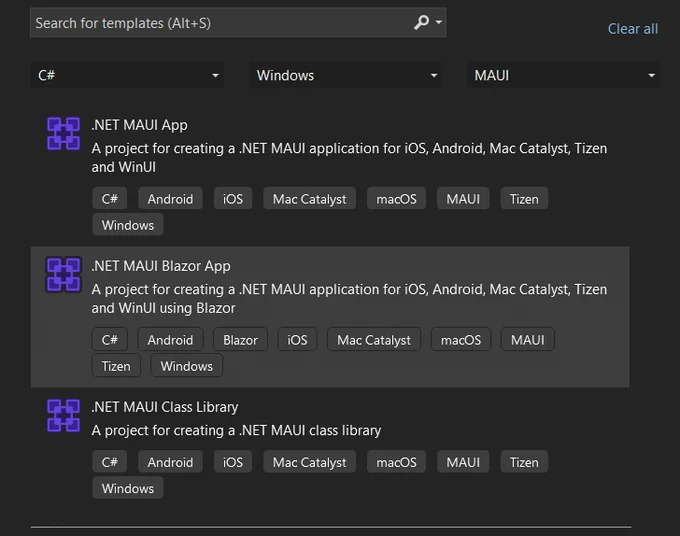Image resolution: width=680 pixels, height=536 pixels.
Task: Click iOS tag in Blazor App row
Action: 298,340
